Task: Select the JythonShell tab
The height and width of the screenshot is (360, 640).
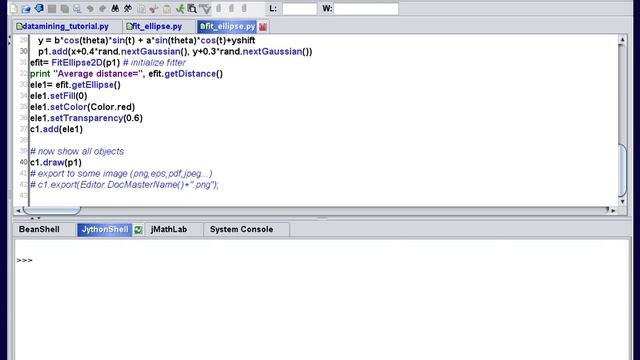Action: click(x=105, y=229)
